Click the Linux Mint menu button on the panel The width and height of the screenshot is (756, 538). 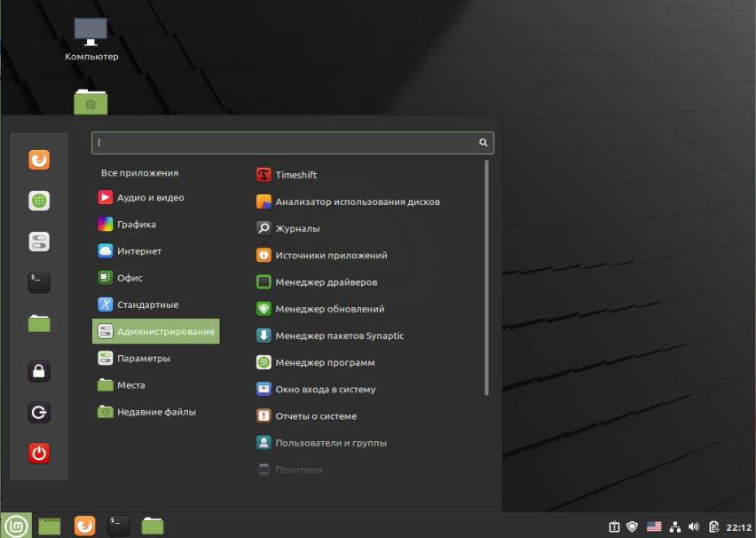[16, 526]
